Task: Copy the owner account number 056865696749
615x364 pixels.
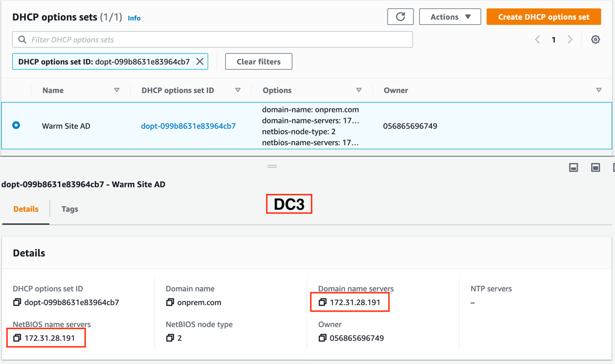Action: click(322, 338)
